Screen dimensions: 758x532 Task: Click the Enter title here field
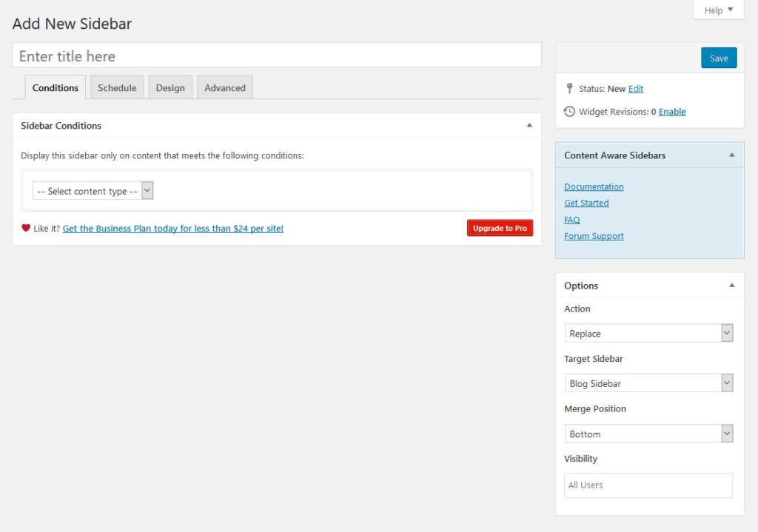tap(276, 55)
